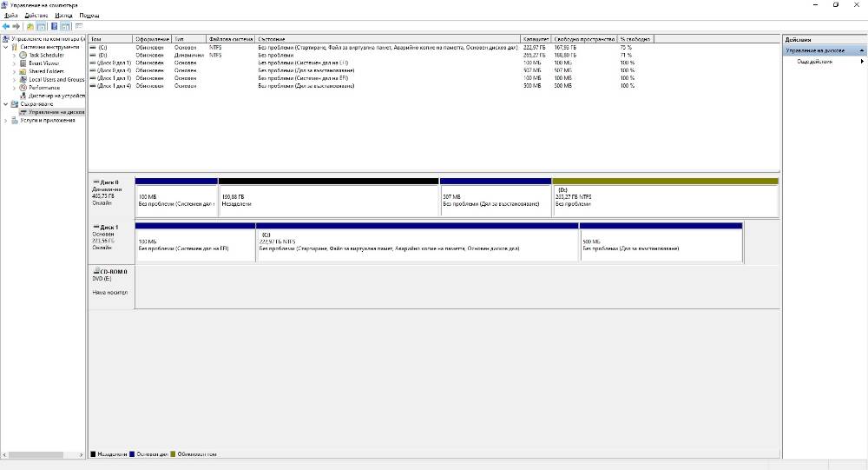Open the Файл menu

click(11, 16)
